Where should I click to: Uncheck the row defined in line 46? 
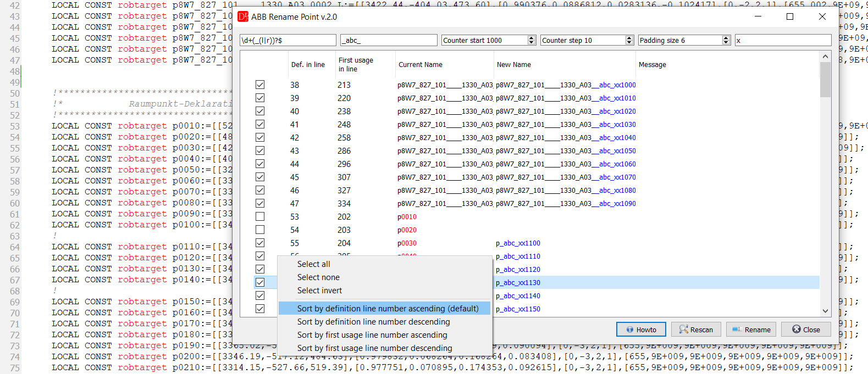pos(260,190)
